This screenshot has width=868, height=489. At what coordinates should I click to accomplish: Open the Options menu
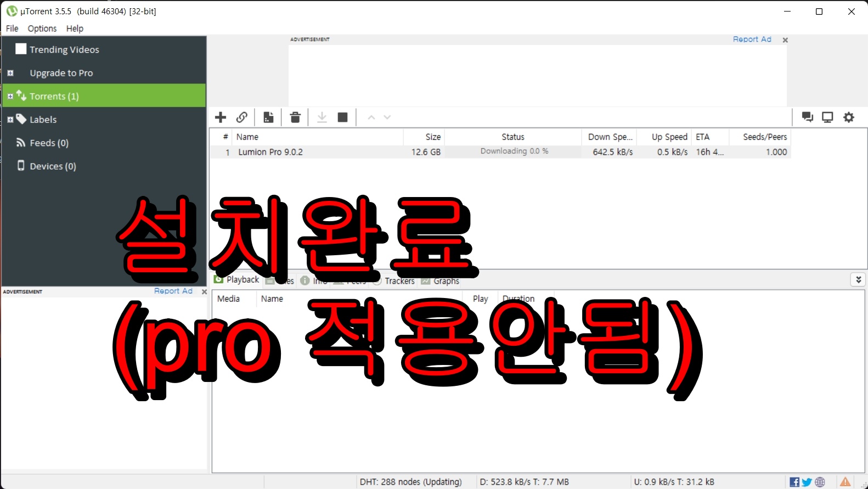coord(42,29)
